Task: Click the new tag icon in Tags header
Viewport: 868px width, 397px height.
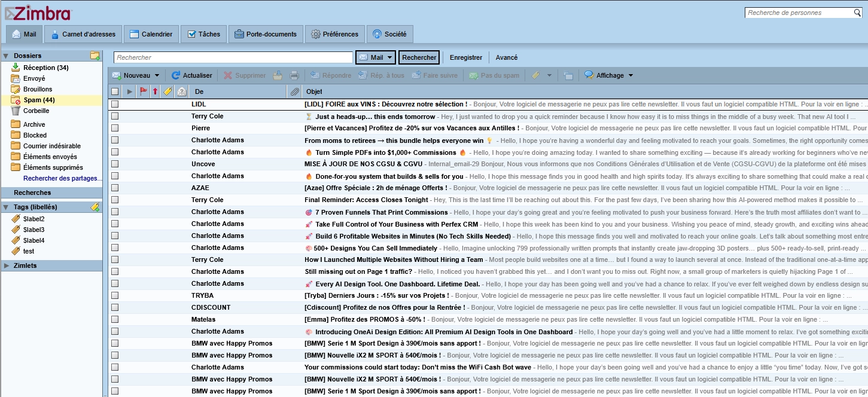Action: pos(95,207)
